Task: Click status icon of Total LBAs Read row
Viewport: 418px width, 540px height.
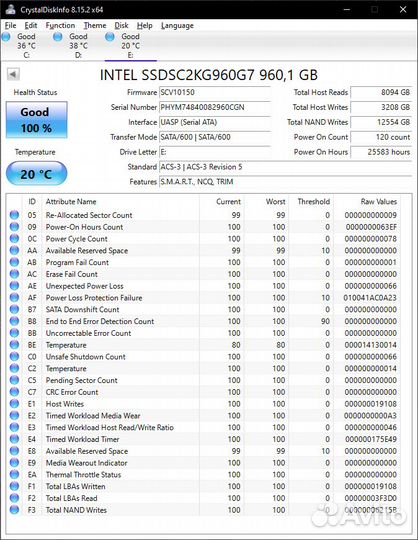Action: [14, 498]
